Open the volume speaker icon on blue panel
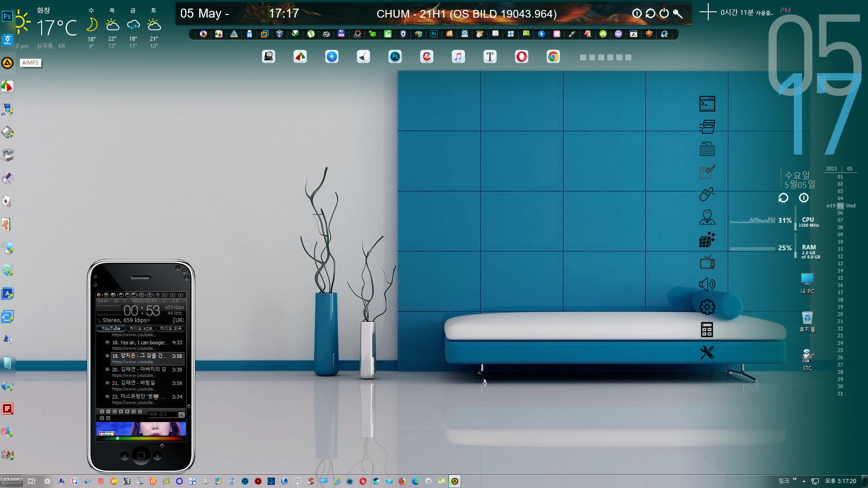868x488 pixels. (707, 285)
